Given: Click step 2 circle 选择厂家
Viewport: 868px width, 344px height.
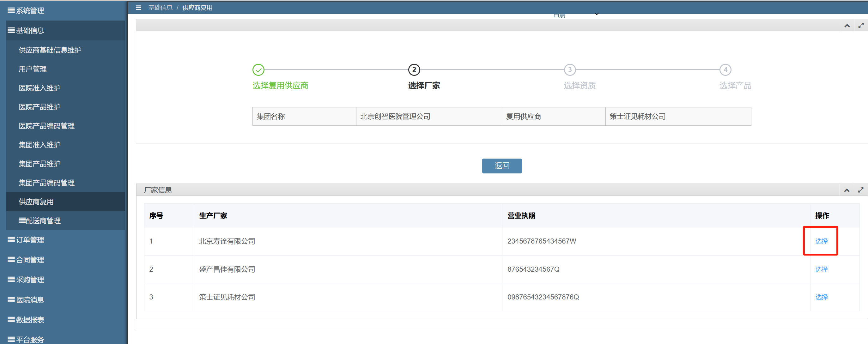Looking at the screenshot, I should tap(414, 70).
